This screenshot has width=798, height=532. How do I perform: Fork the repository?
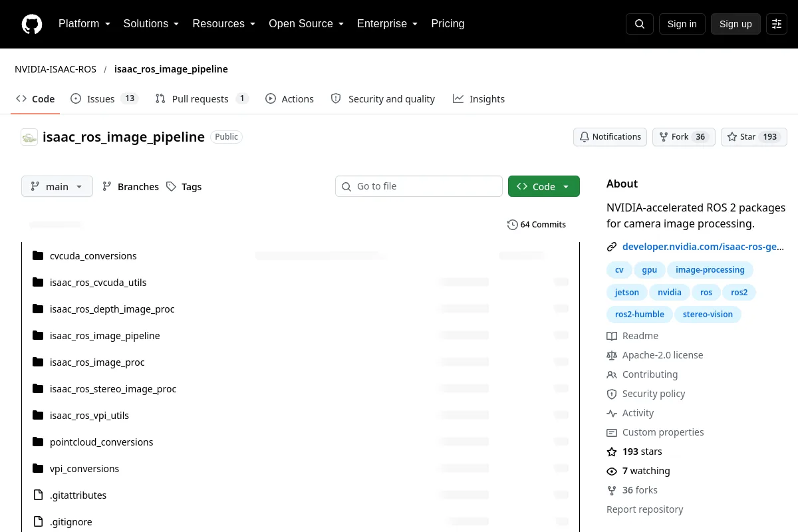point(684,137)
